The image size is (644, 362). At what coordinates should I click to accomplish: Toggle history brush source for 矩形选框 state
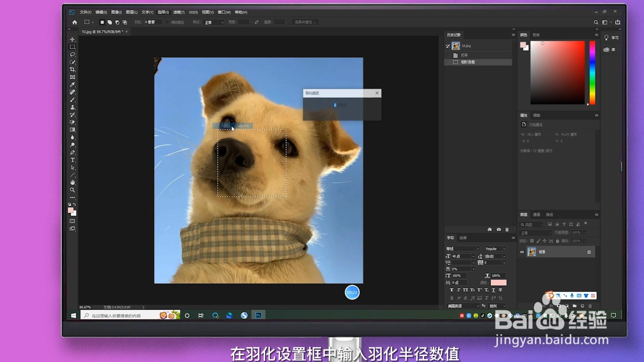[448, 62]
